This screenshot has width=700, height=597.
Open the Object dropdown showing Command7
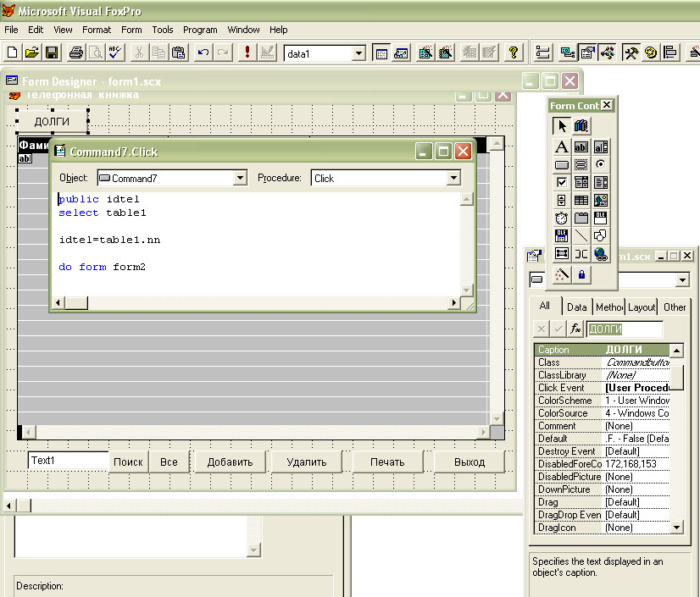tap(239, 178)
